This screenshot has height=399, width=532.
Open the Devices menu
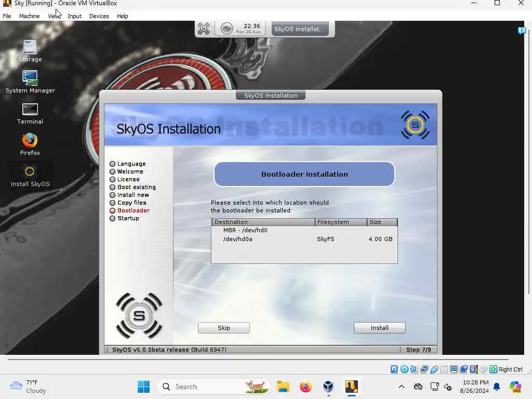[99, 16]
